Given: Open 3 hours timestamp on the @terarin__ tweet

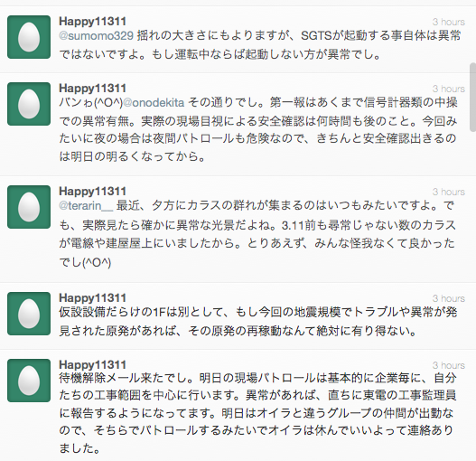Looking at the screenshot, I should (449, 192).
